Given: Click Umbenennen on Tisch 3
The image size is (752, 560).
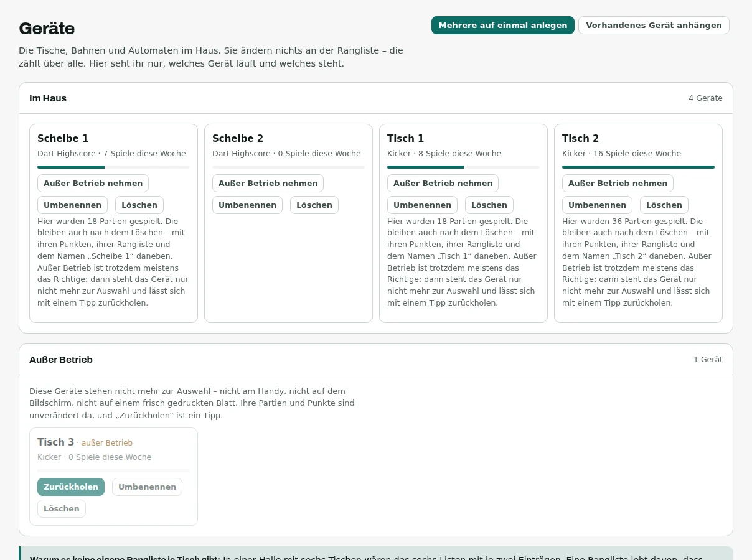Looking at the screenshot, I should (147, 487).
